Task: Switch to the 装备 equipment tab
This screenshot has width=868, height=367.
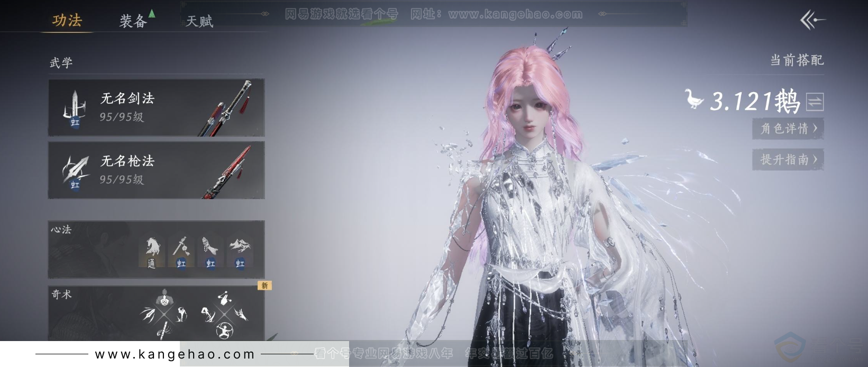Action: (133, 21)
